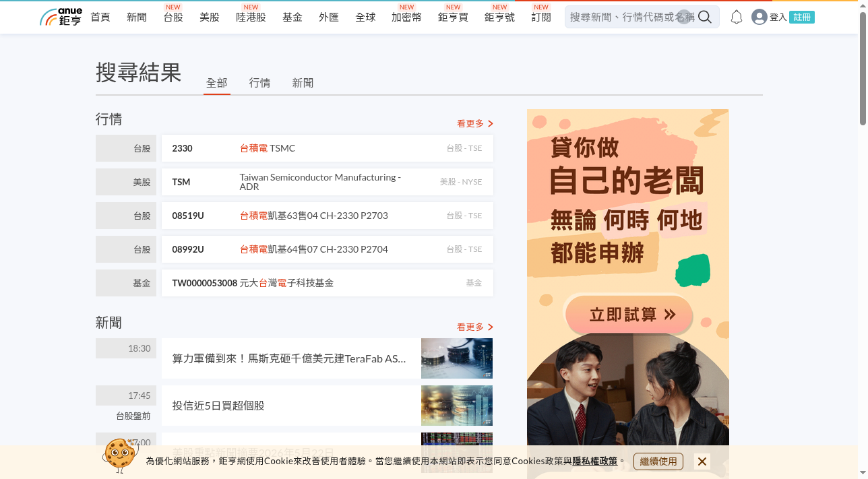Open the 08992U 凱基64售07 row

(328, 249)
